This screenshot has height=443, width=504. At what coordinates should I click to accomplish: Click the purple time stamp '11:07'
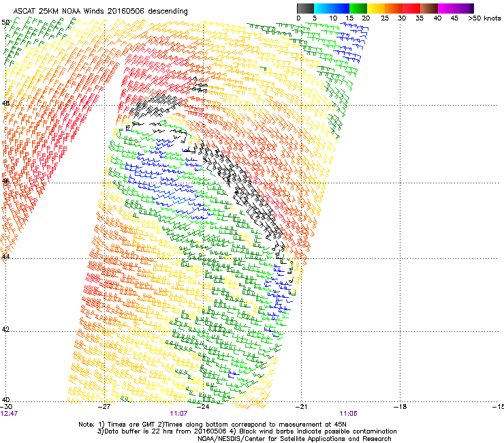point(178,414)
